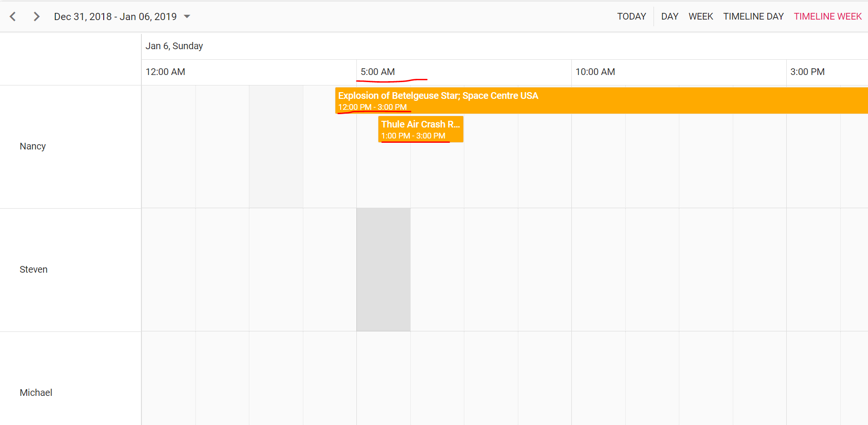Image resolution: width=868 pixels, height=425 pixels.
Task: Click the Dec 31, 2018 - Jan 06, 2019 date range
Action: [115, 17]
